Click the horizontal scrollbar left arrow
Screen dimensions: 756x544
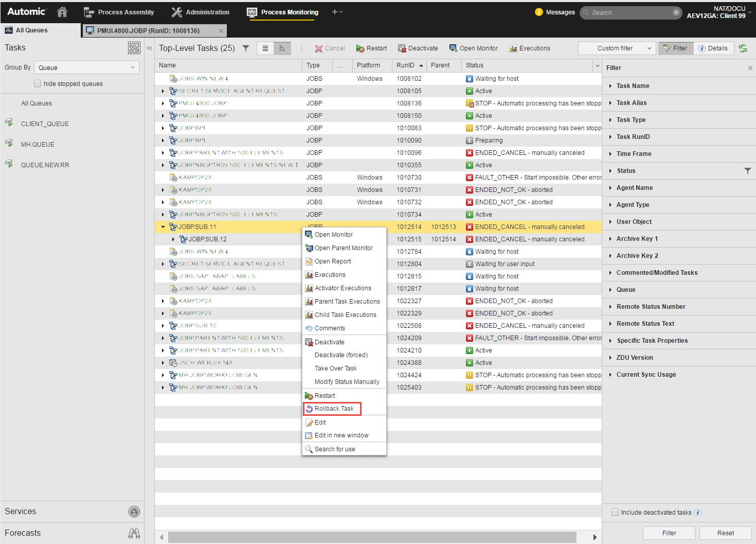click(161, 537)
